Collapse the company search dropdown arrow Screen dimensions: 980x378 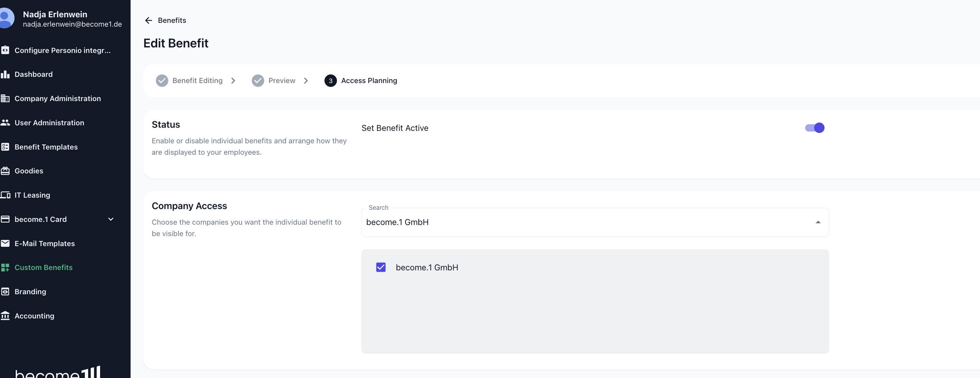click(818, 222)
